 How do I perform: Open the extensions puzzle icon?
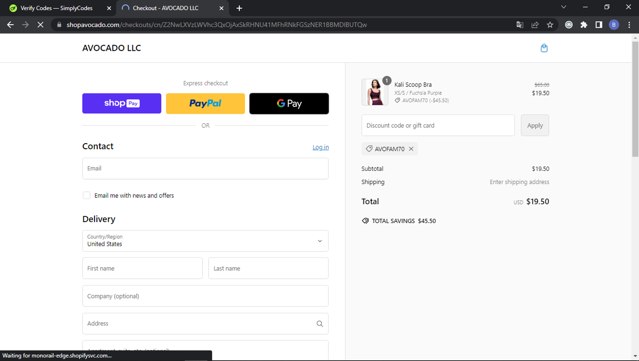click(x=584, y=25)
